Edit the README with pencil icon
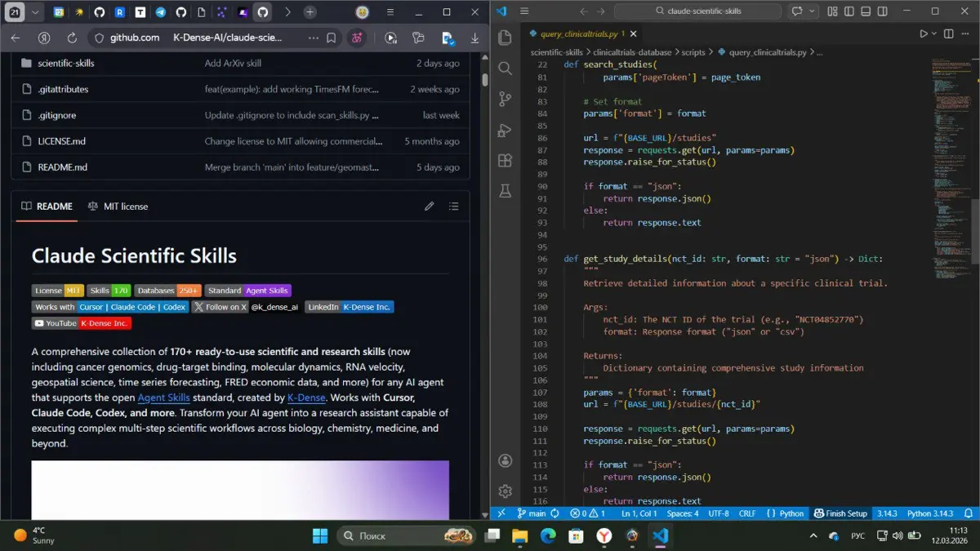This screenshot has width=980, height=551. [429, 207]
